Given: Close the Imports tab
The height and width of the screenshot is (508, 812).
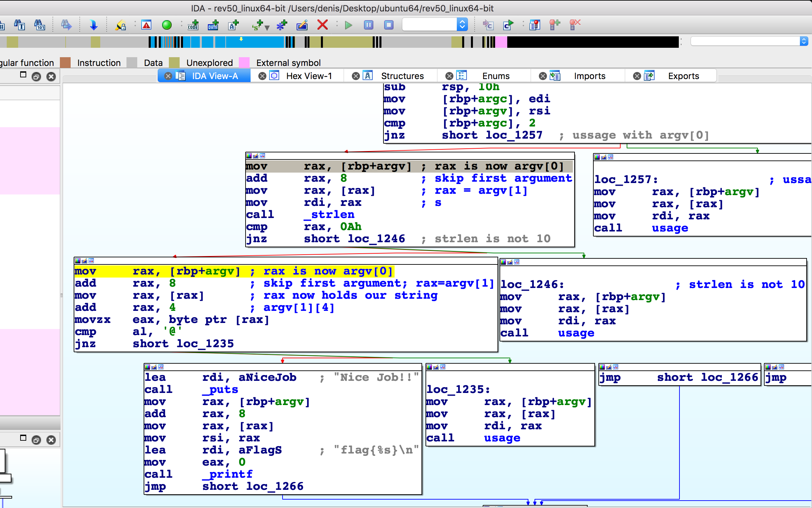Looking at the screenshot, I should tap(543, 76).
